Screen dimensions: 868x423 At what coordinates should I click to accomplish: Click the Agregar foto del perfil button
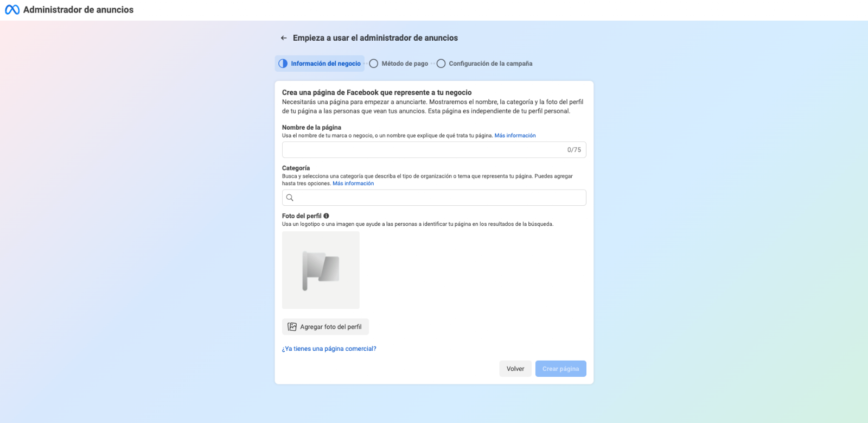tap(325, 327)
